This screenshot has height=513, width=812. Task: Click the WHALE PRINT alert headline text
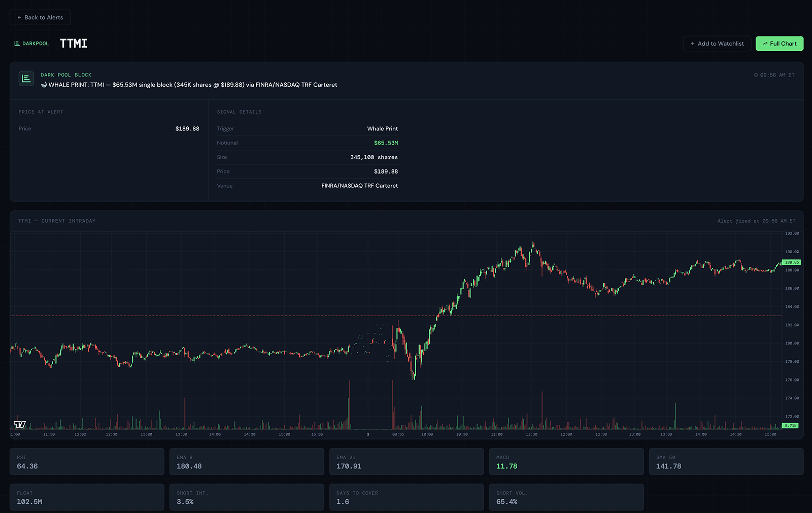click(189, 85)
